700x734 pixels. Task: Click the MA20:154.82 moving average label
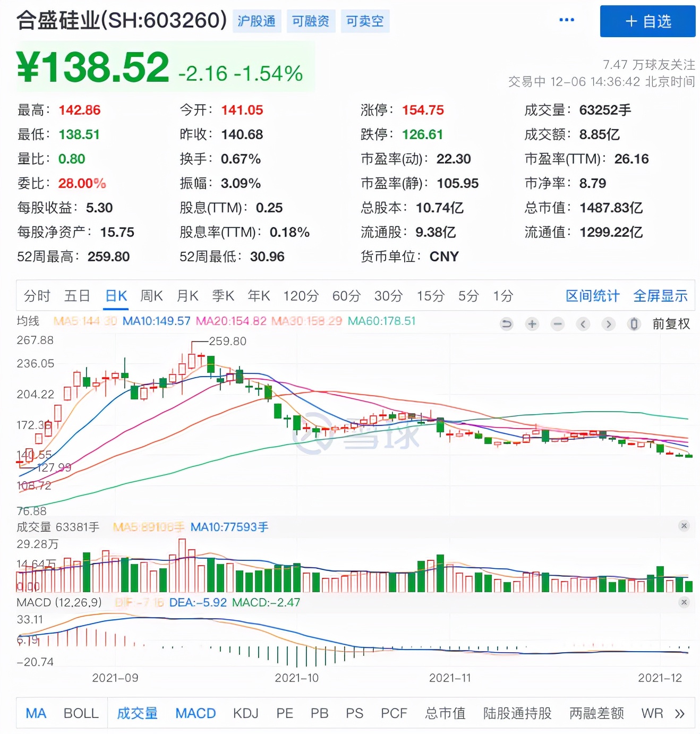click(x=231, y=321)
